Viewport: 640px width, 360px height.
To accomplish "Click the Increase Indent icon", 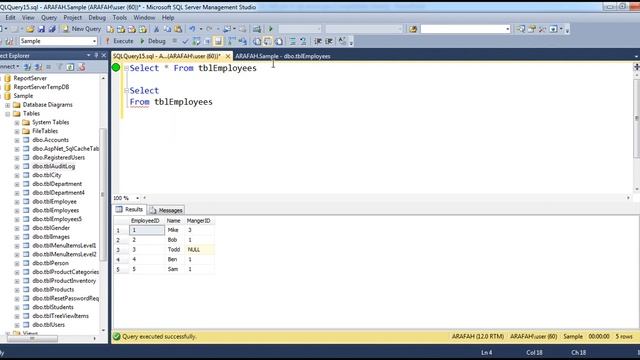I will [x=329, y=41].
